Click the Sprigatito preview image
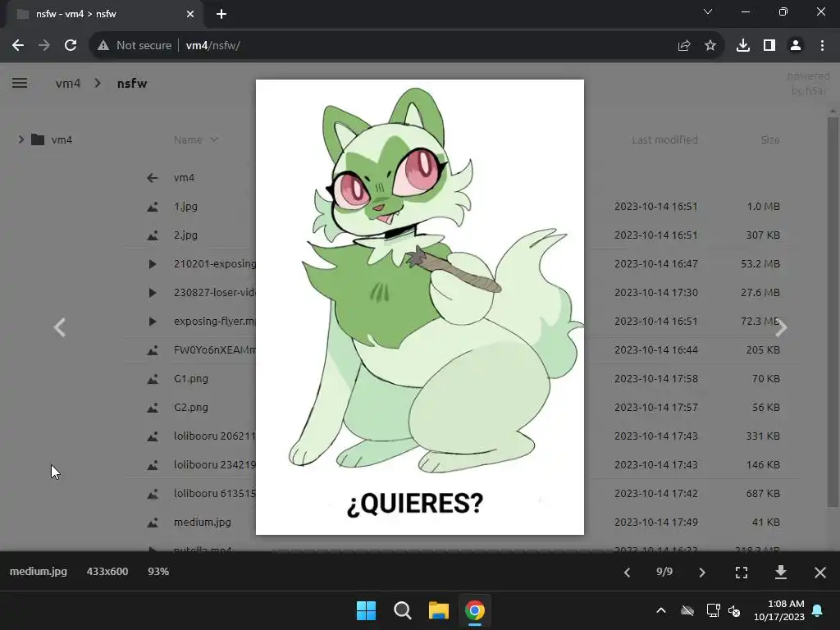 coord(420,307)
